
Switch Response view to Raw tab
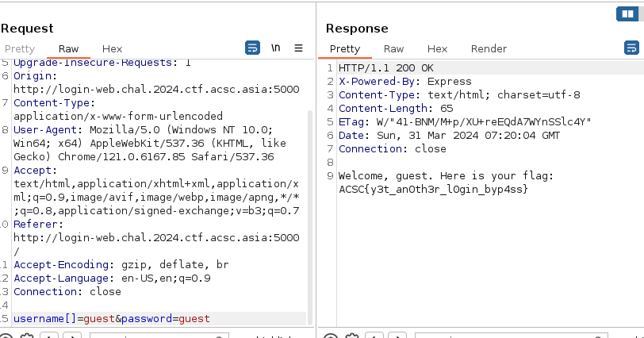tap(393, 49)
